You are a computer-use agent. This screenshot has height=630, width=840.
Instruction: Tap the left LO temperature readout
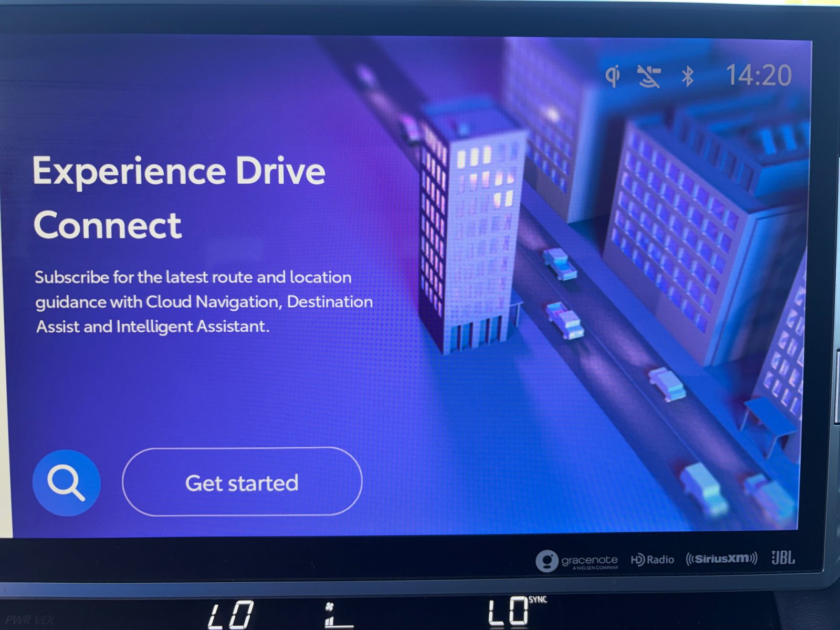231,615
